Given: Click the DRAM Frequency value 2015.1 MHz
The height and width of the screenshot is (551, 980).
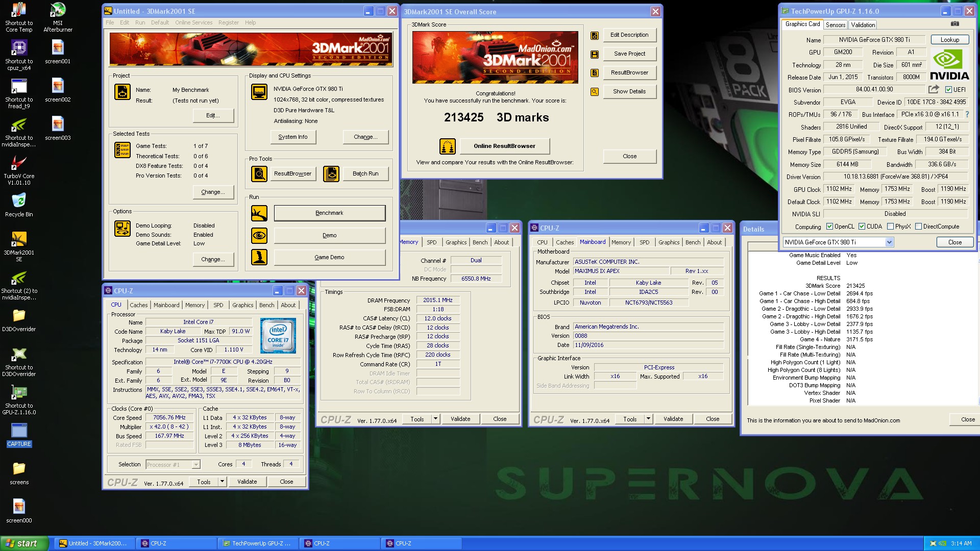Looking at the screenshot, I should click(438, 300).
